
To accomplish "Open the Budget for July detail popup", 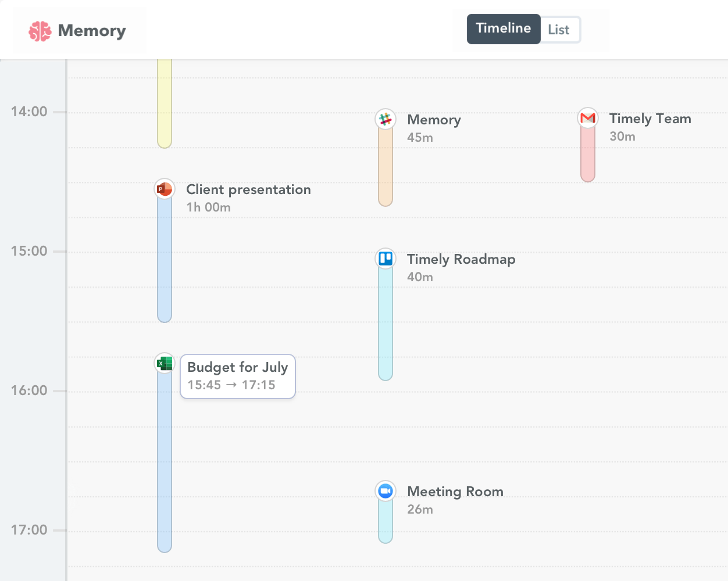I will (x=237, y=376).
